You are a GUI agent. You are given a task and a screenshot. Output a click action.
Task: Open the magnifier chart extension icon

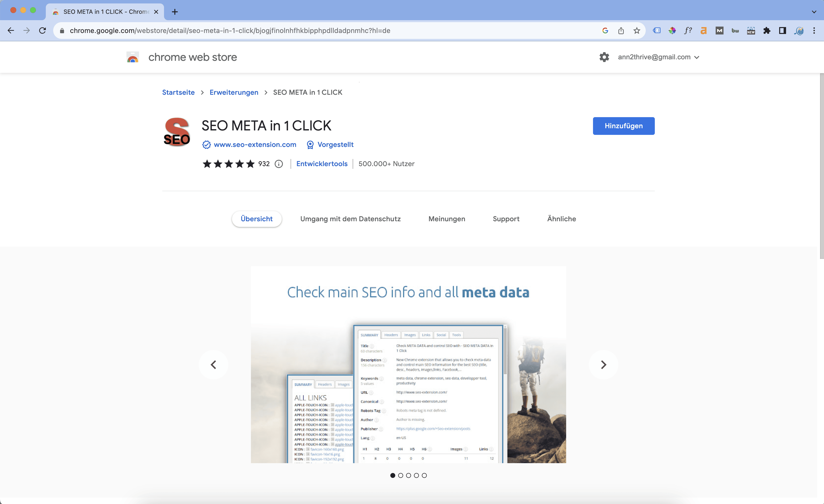coord(799,31)
